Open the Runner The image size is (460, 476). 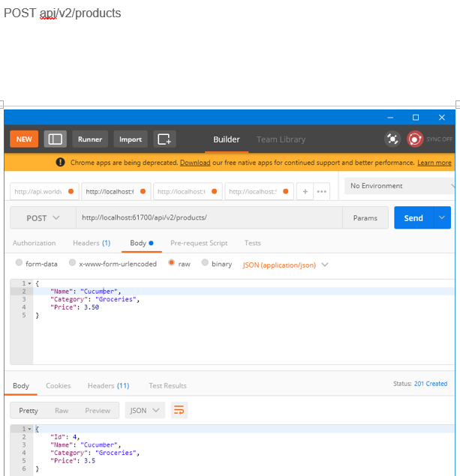point(90,139)
